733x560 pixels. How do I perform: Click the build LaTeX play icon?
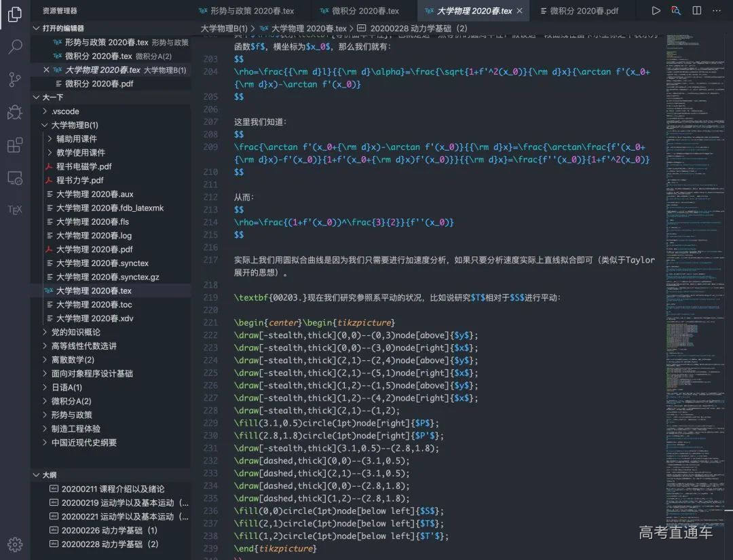pyautogui.click(x=656, y=11)
